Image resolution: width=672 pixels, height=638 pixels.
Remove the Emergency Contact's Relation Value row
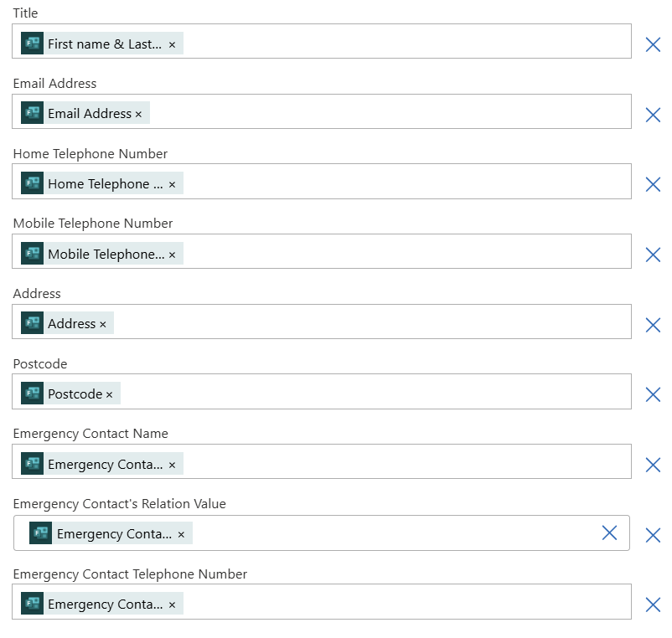(653, 535)
